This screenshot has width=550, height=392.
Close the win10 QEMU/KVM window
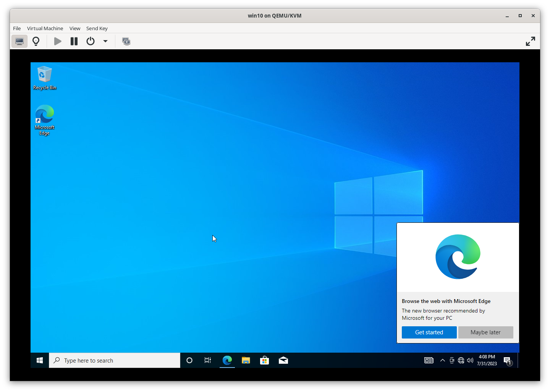[533, 16]
